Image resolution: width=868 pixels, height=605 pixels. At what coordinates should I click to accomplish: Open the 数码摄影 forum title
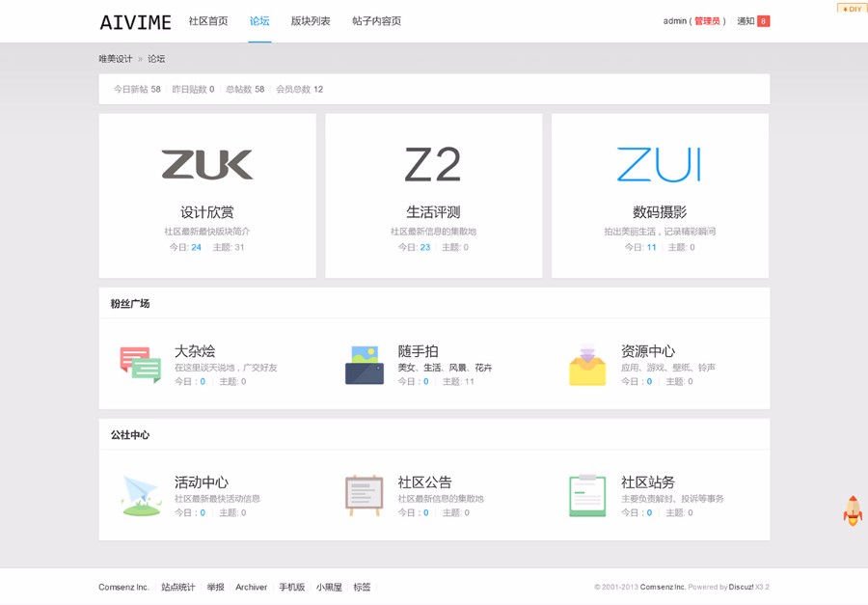(x=660, y=212)
